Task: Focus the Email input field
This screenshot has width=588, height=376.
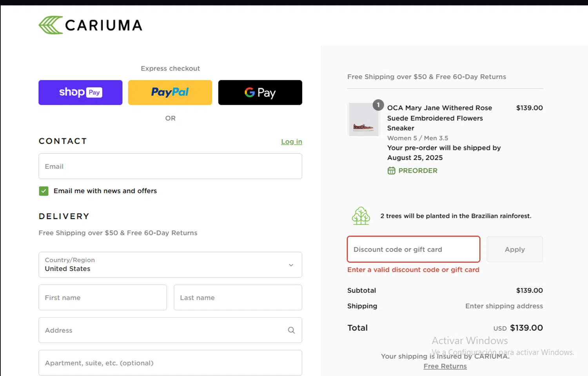Action: click(x=170, y=166)
